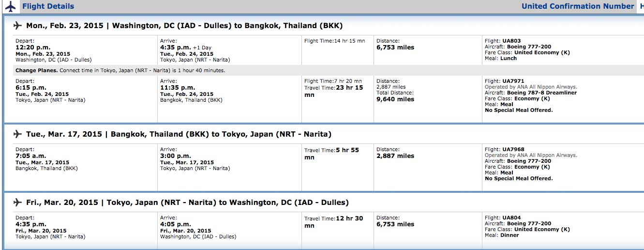This screenshot has height=250, width=644.
Task: Click the Change Planes connection notice
Action: pos(120,70)
